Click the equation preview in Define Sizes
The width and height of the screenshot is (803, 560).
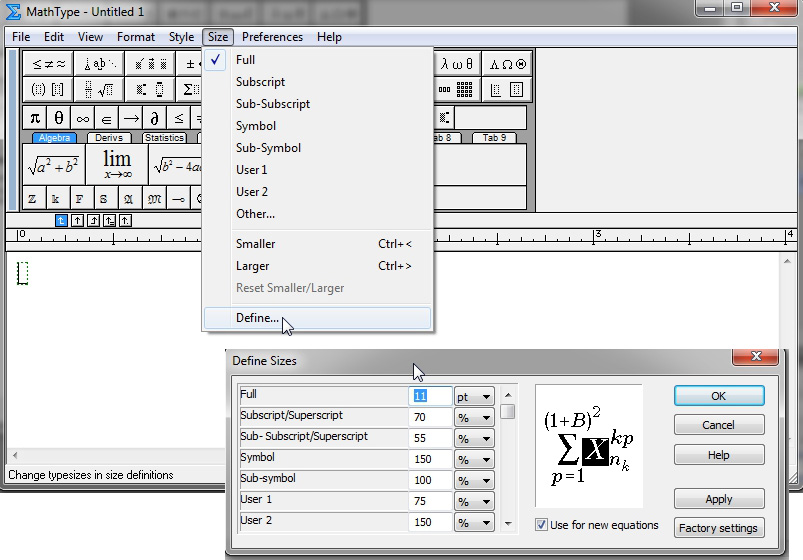[x=589, y=446]
